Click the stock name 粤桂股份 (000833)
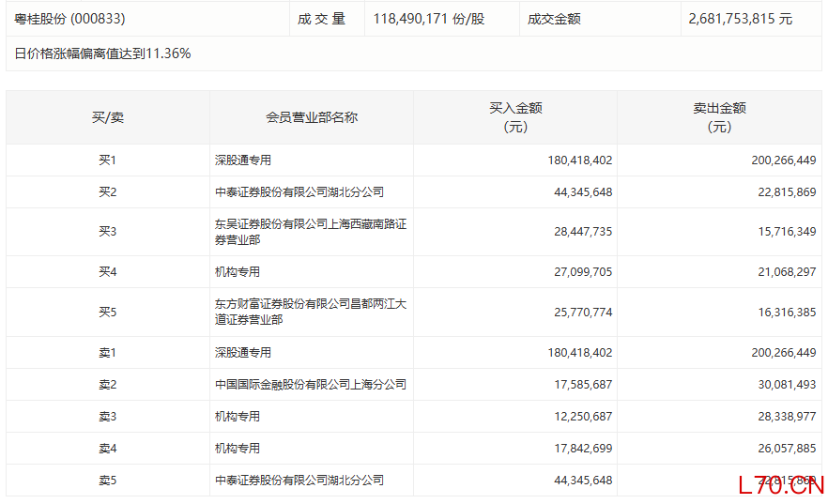 point(70,19)
